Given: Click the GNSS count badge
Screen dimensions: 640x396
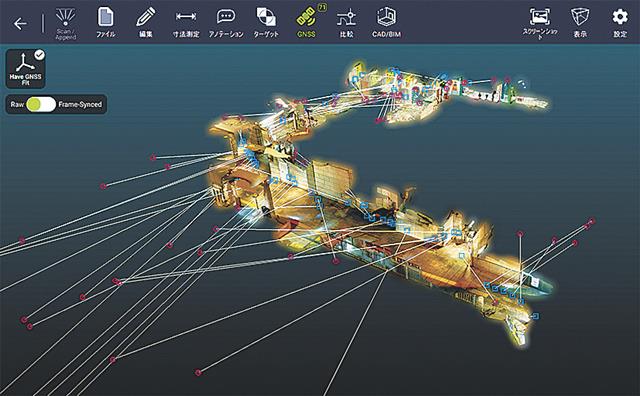Looking at the screenshot, I should 322,7.
